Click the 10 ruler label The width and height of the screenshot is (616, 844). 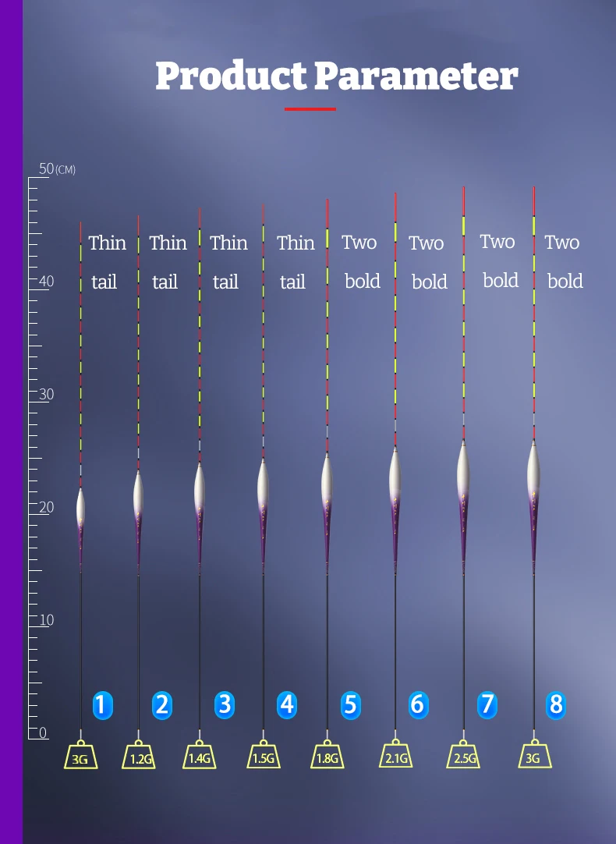[46, 620]
